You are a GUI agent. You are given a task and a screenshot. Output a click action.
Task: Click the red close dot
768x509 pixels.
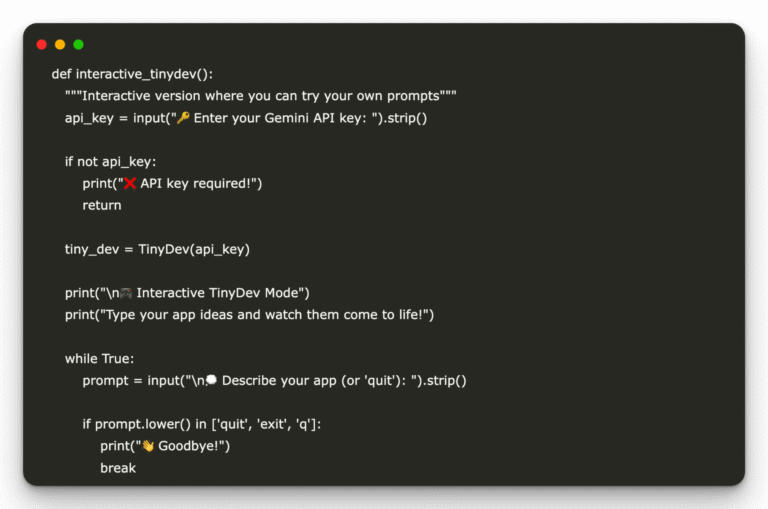(x=42, y=45)
